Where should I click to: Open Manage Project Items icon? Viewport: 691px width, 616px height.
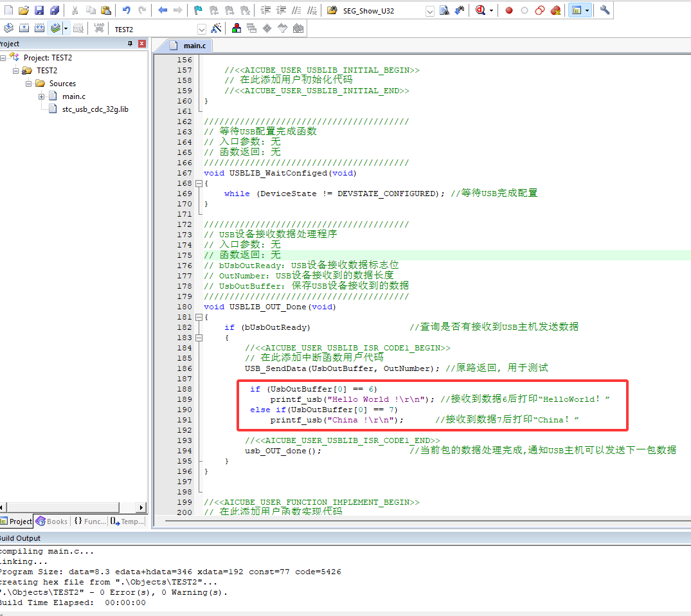[237, 29]
